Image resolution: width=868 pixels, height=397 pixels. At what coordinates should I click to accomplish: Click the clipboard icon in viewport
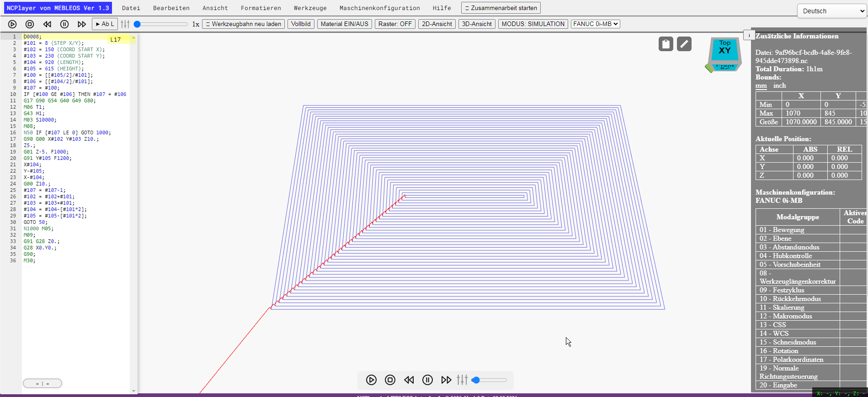click(x=666, y=44)
